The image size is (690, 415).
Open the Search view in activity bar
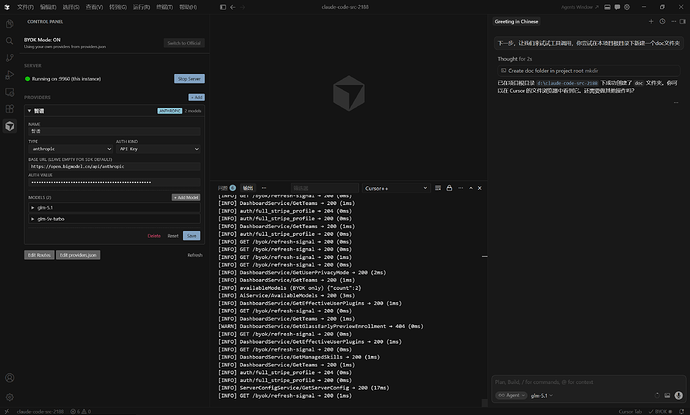pos(9,41)
